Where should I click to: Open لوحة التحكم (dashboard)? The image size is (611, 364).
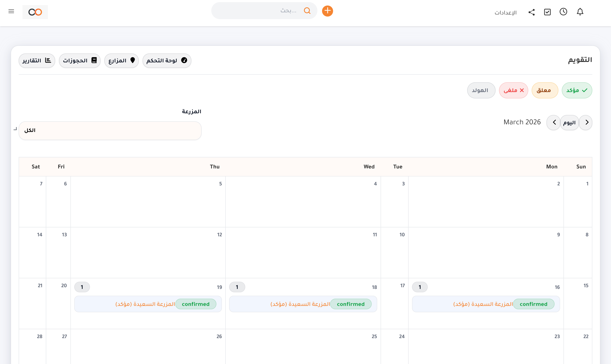167,60
